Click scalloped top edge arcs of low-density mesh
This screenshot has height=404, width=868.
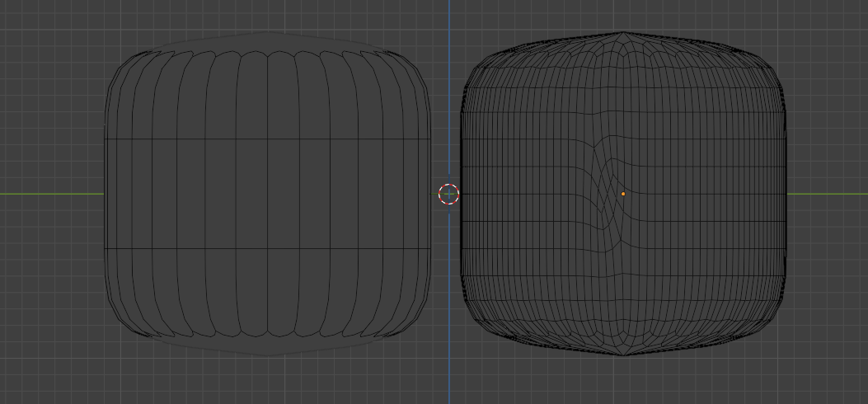268,54
